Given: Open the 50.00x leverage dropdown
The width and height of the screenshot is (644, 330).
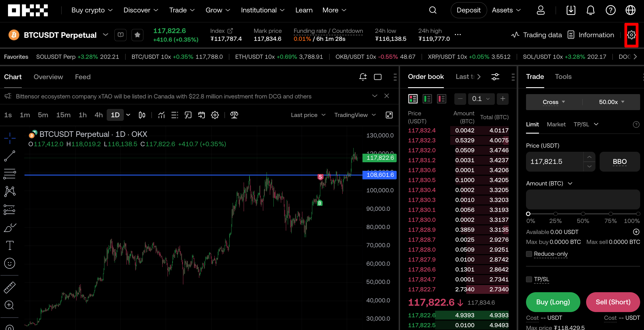Looking at the screenshot, I should (611, 102).
